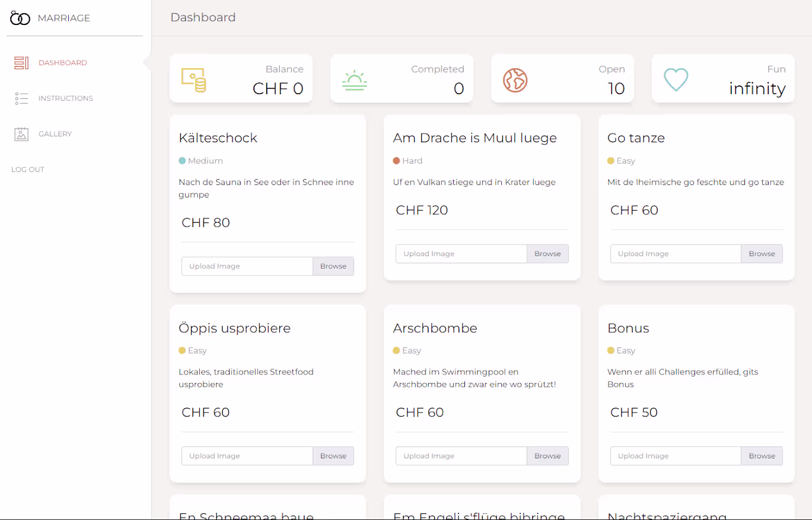Select the Bonus card upload field
812x520 pixels.
point(675,456)
